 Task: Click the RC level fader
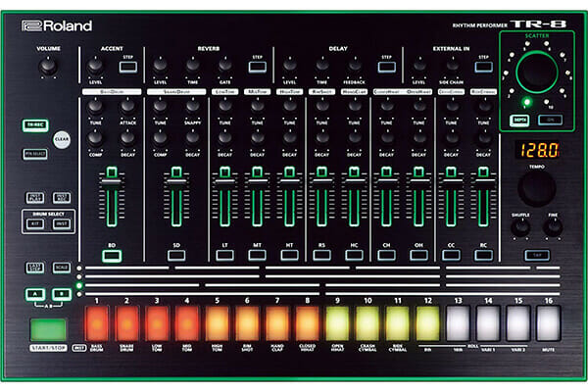483,180
